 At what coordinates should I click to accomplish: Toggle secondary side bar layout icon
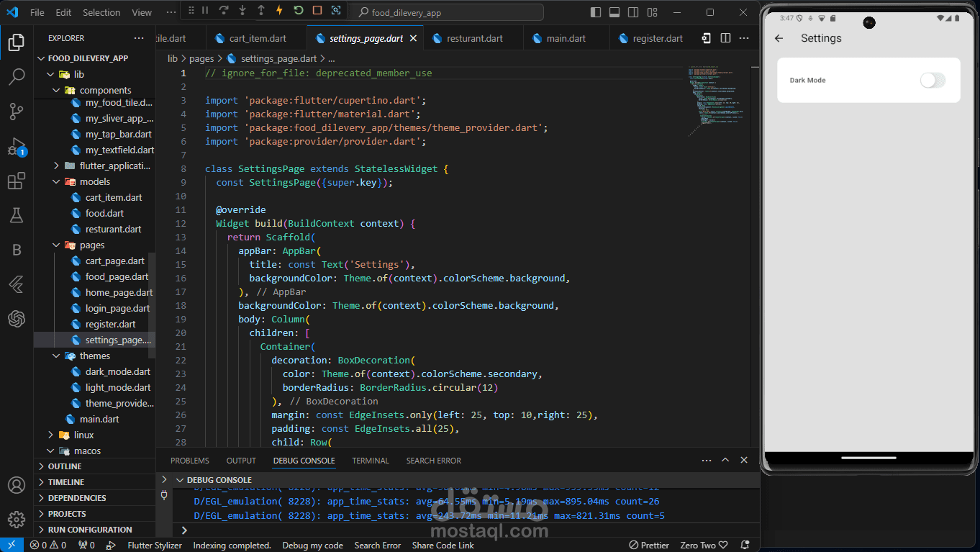pos(632,12)
